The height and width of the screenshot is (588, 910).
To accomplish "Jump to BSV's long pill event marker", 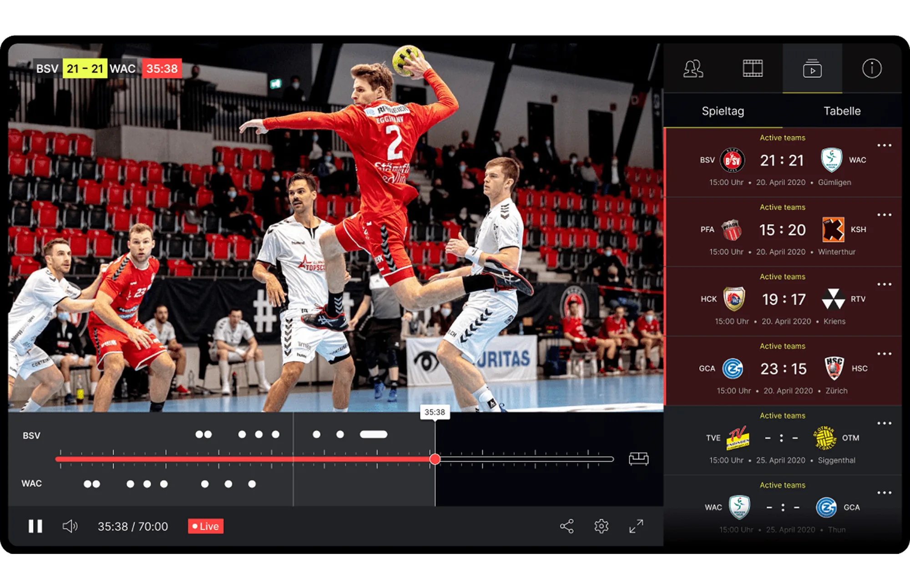I will 374,434.
